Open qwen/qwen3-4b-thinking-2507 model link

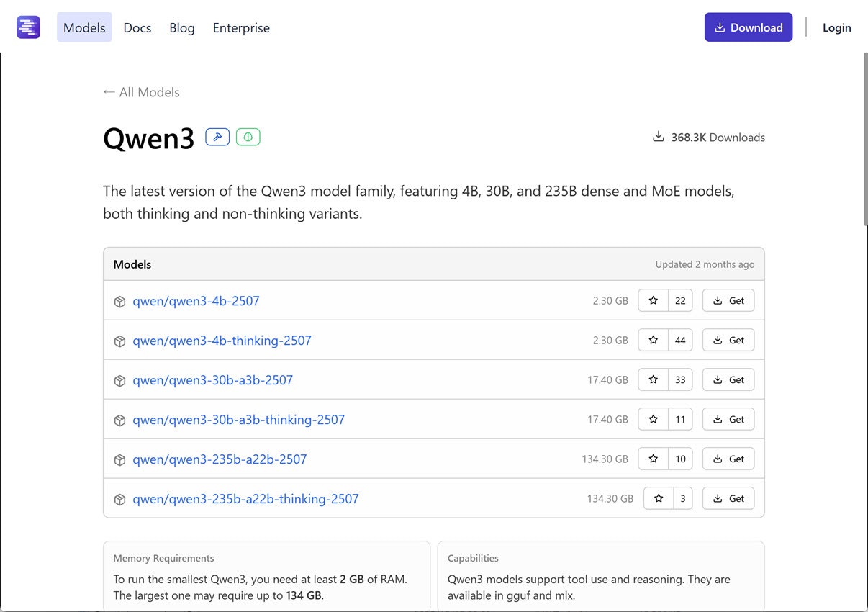[222, 341]
